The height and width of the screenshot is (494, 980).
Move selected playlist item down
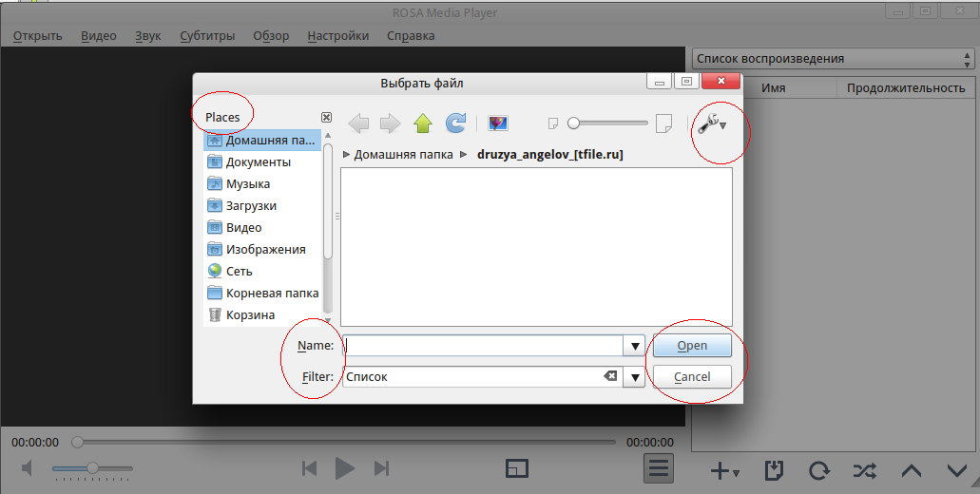click(x=957, y=471)
